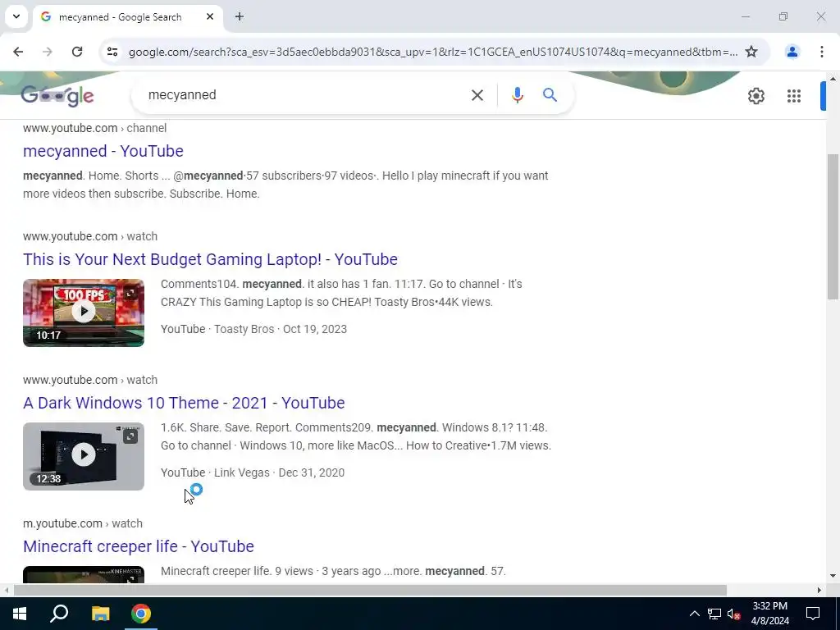
Task: Click the vertical scrollbar up arrow
Action: [833, 78]
